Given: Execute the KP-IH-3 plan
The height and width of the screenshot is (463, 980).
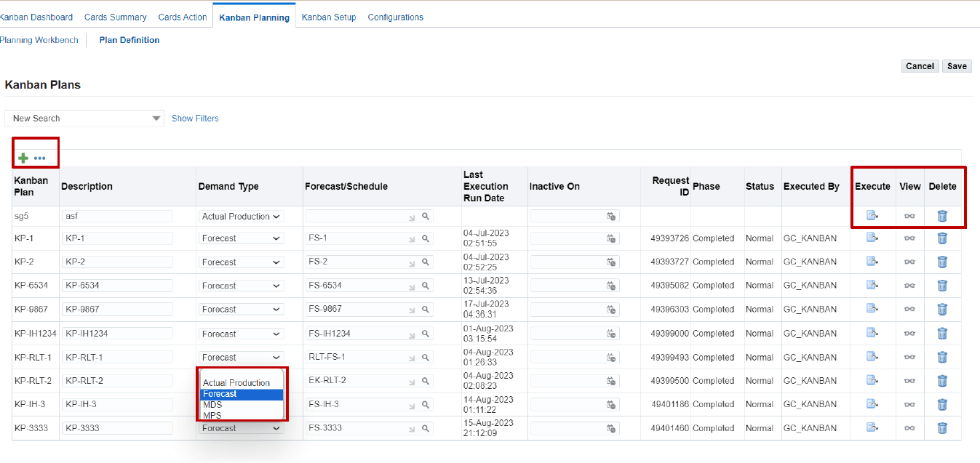Looking at the screenshot, I should click(x=872, y=403).
